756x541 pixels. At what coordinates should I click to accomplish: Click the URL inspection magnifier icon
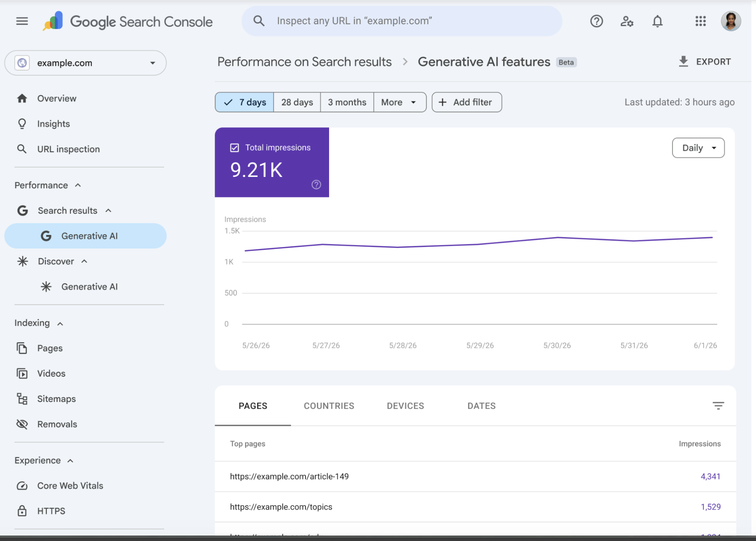pyautogui.click(x=22, y=149)
